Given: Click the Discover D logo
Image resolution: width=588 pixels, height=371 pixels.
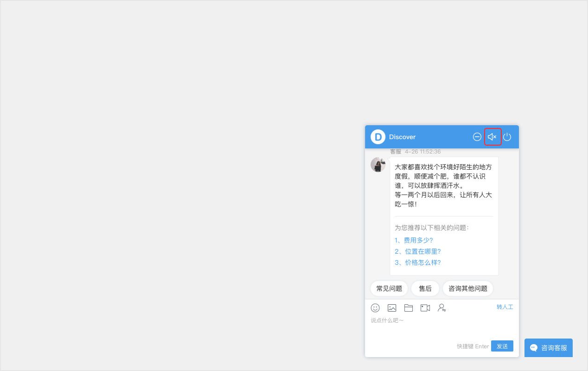Looking at the screenshot, I should tap(378, 137).
